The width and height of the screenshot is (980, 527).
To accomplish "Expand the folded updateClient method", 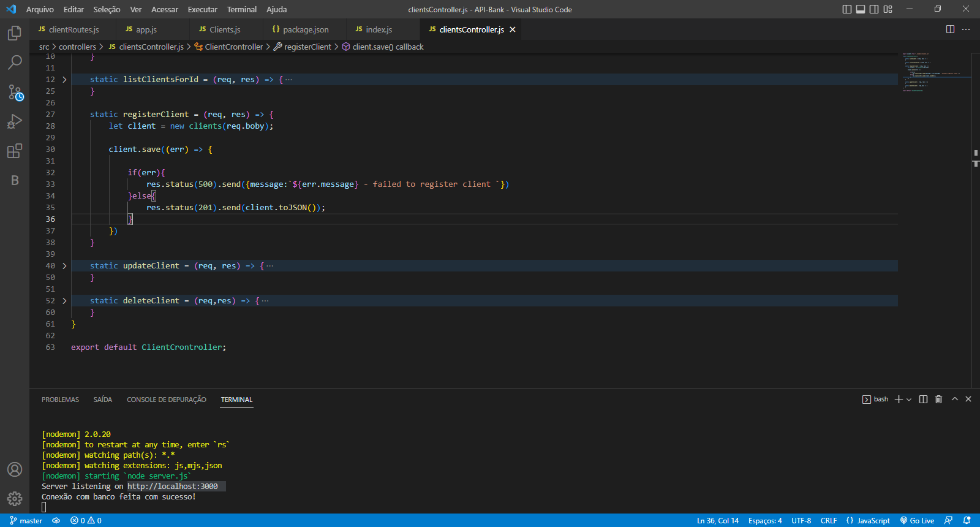I will click(64, 266).
